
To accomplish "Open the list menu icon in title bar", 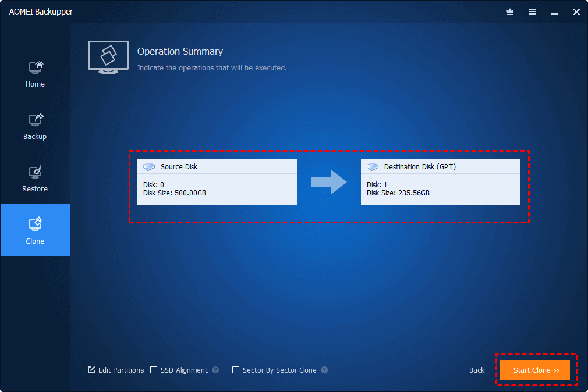I will (532, 12).
